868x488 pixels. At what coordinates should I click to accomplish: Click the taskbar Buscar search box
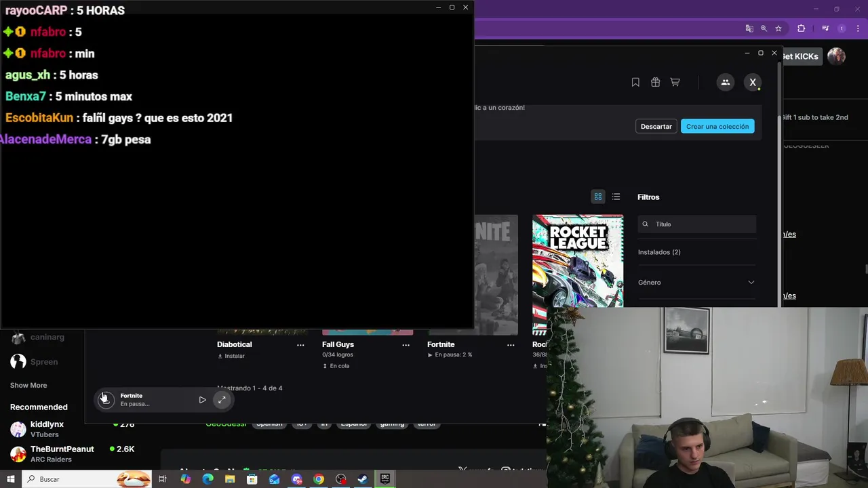point(87,479)
